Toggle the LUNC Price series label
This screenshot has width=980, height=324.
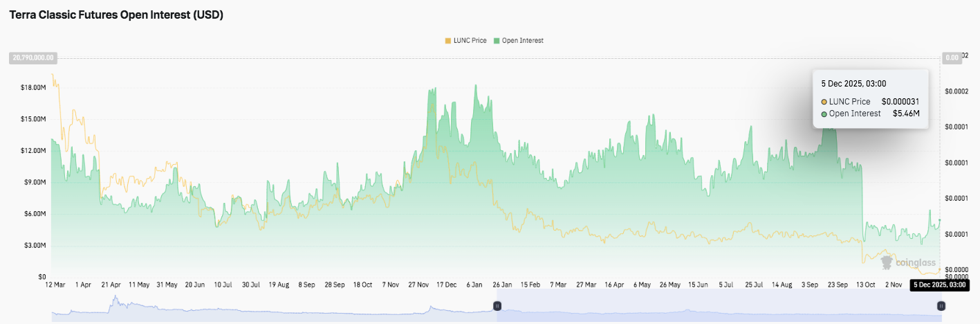tap(470, 41)
